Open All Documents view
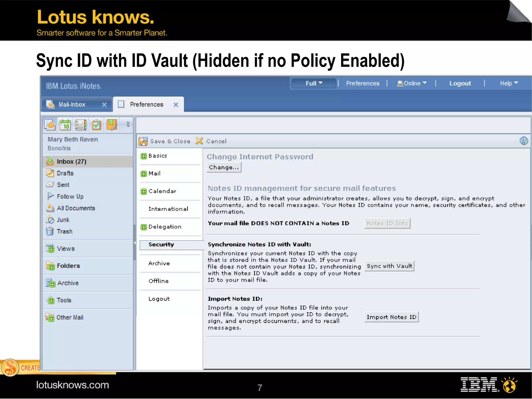Screen dimensions: 532x399 point(76,208)
